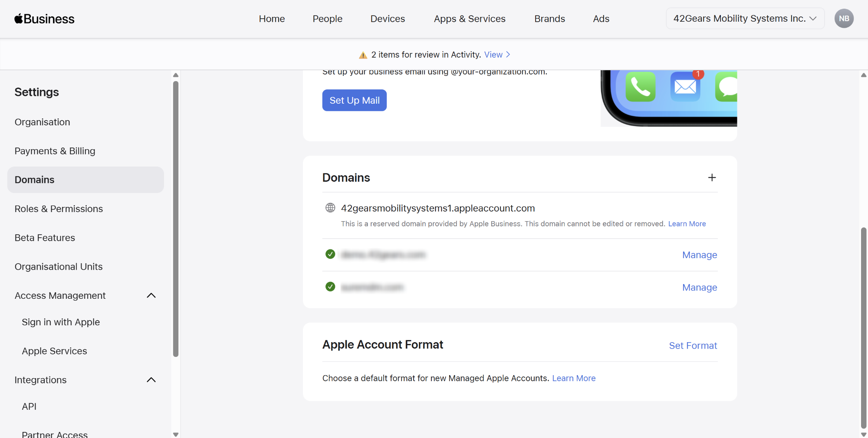Collapse the Integrations section
868x438 pixels.
point(151,380)
